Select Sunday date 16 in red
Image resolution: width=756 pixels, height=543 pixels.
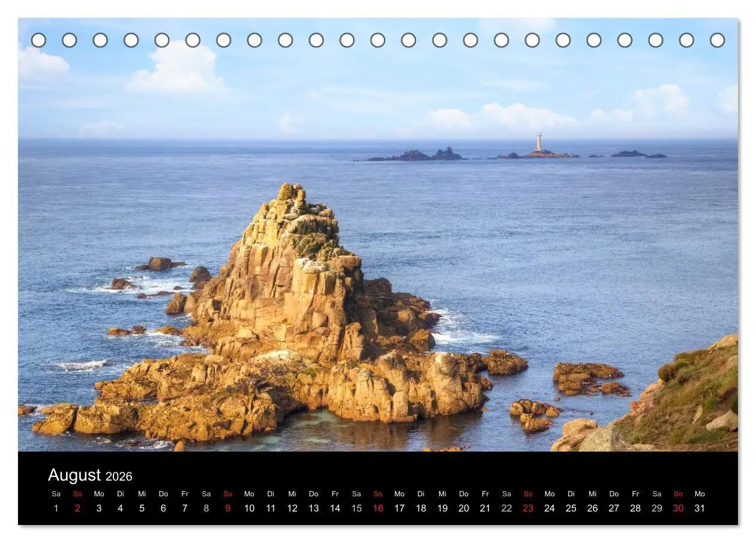click(378, 508)
